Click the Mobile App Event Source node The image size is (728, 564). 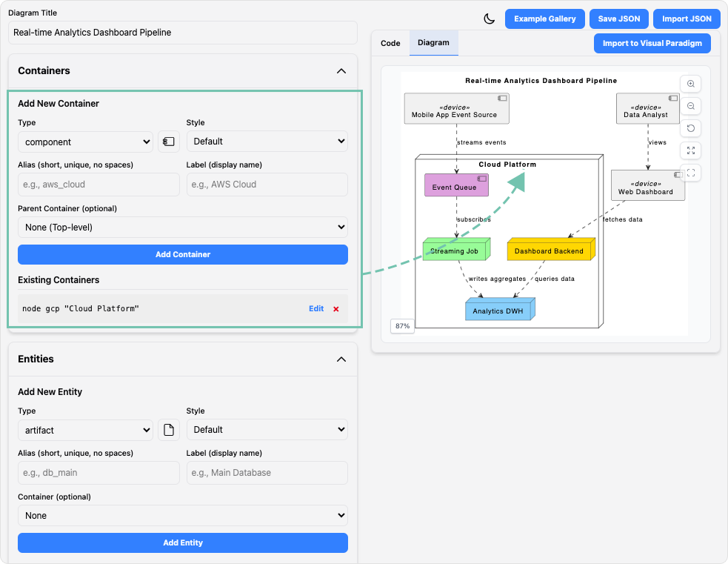click(456, 109)
